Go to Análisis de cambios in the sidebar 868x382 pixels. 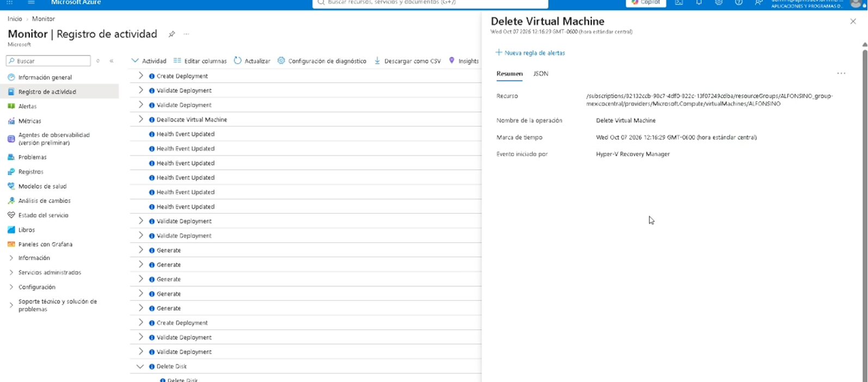(44, 201)
